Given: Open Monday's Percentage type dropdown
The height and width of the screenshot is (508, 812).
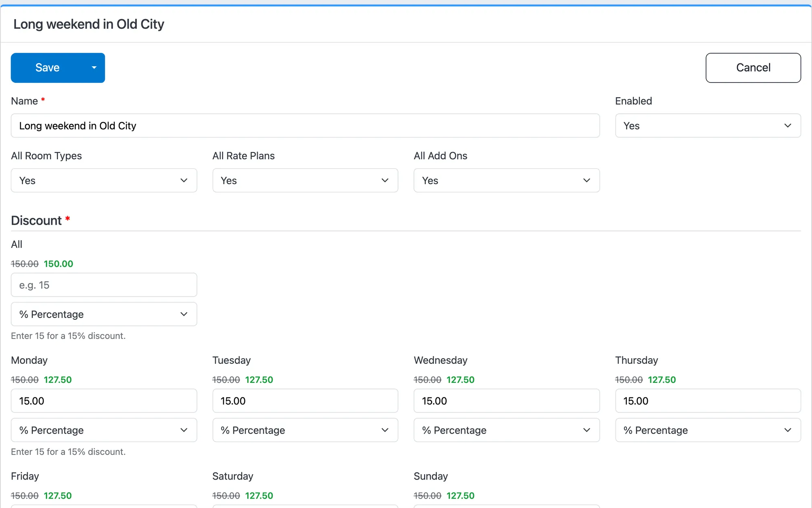Looking at the screenshot, I should (104, 430).
